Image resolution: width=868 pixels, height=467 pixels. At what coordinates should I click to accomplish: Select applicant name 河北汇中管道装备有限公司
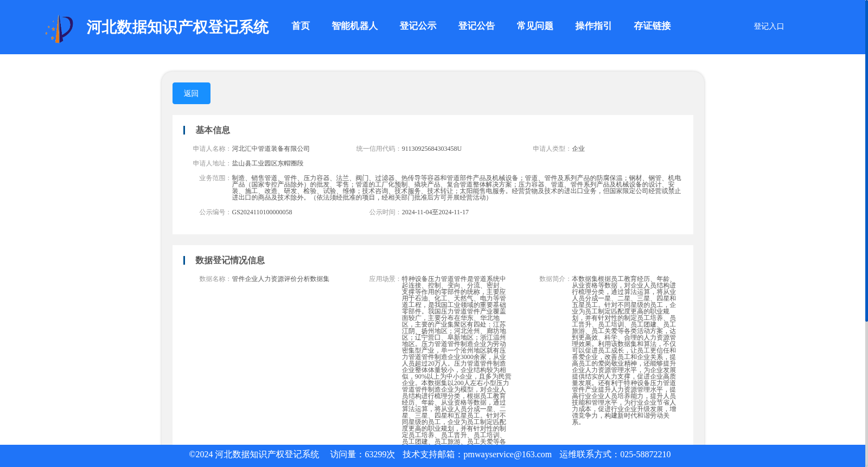pyautogui.click(x=271, y=149)
